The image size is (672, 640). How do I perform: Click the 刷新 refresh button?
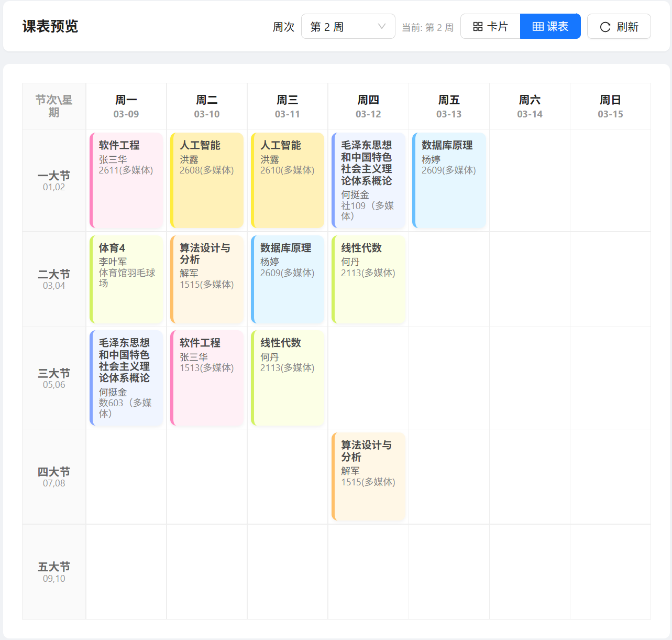(x=619, y=26)
